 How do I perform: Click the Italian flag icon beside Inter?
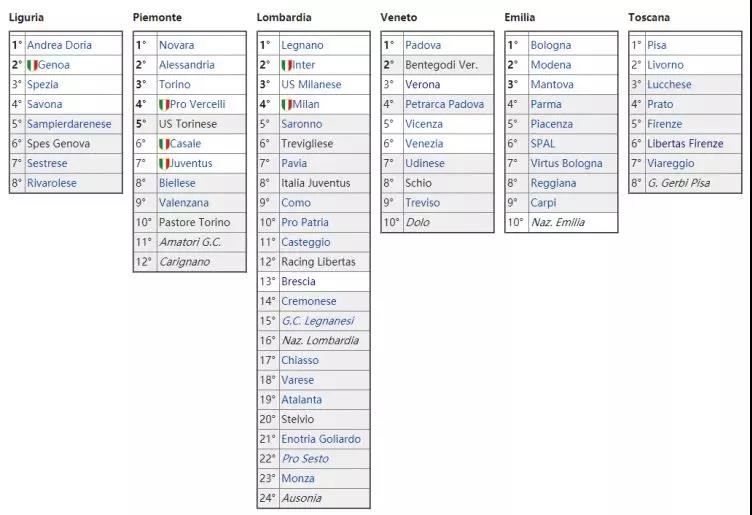click(287, 65)
